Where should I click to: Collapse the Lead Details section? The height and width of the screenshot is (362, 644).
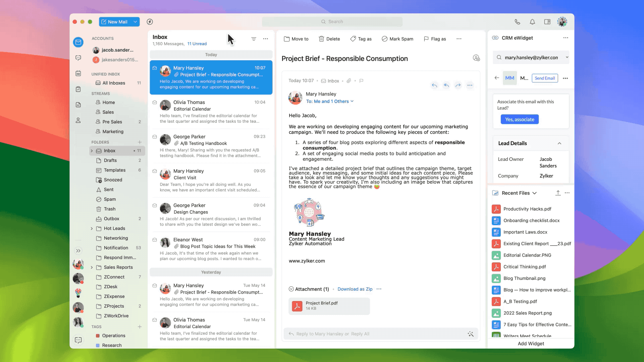559,143
